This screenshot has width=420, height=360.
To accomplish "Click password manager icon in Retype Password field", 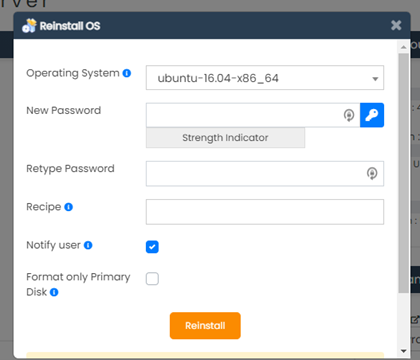I will (372, 173).
